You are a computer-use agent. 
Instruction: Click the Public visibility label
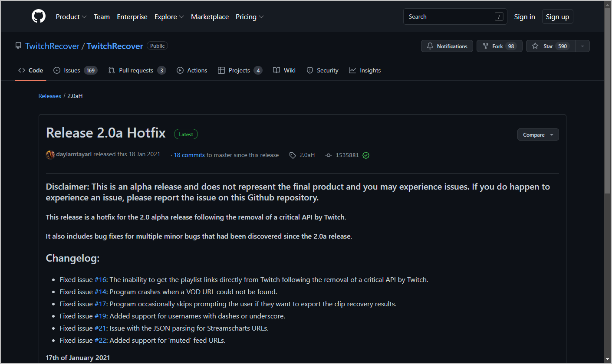158,46
